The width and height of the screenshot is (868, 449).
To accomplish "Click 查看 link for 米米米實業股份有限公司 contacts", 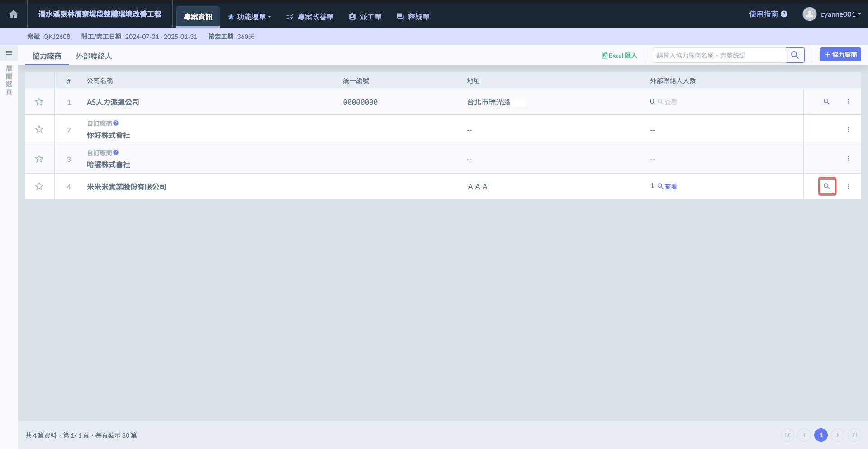I will coord(667,186).
